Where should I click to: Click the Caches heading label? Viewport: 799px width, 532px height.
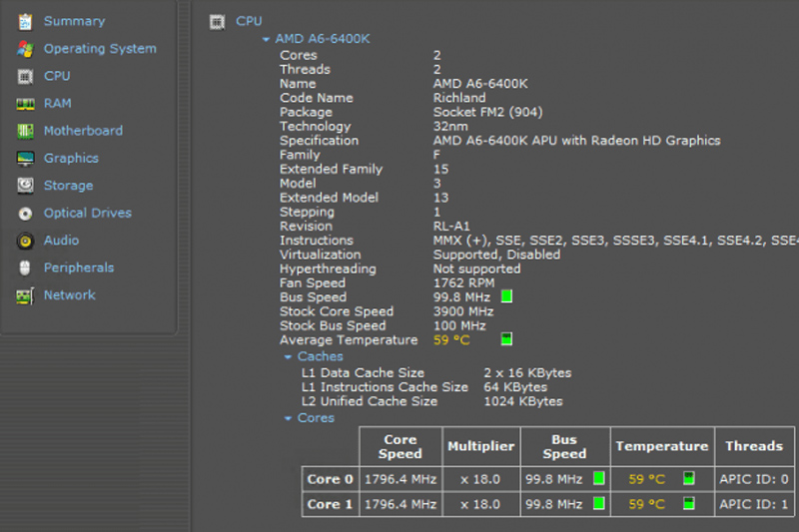320,356
